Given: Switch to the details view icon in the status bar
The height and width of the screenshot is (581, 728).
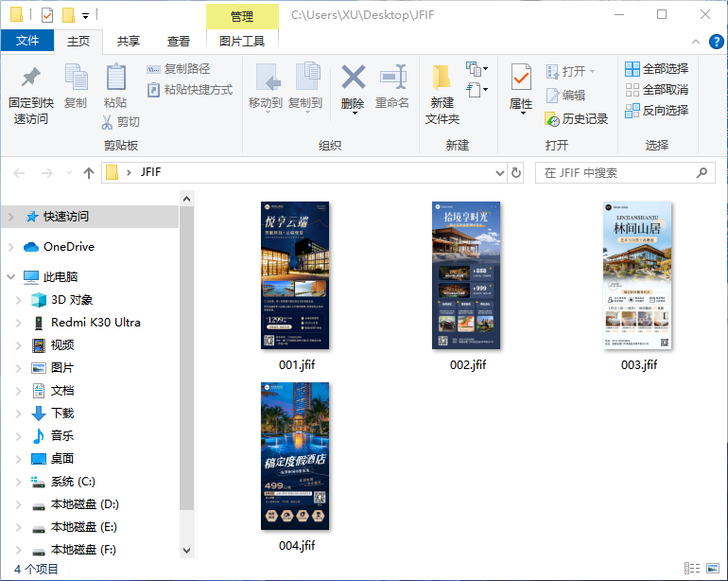Looking at the screenshot, I should tap(692, 568).
